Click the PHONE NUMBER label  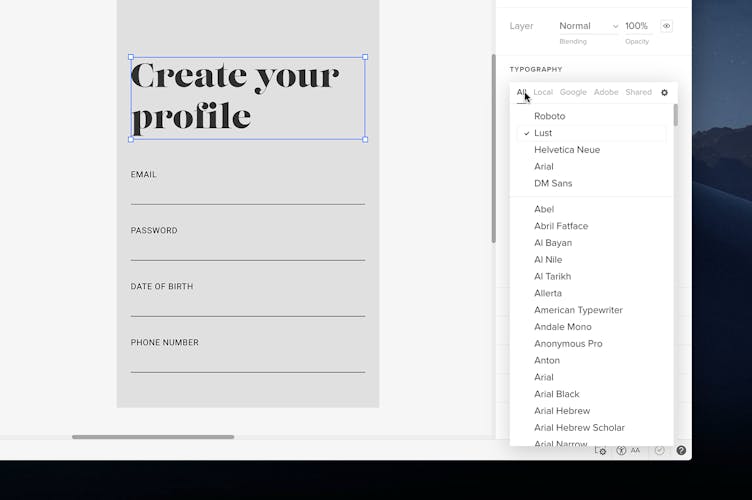(164, 342)
